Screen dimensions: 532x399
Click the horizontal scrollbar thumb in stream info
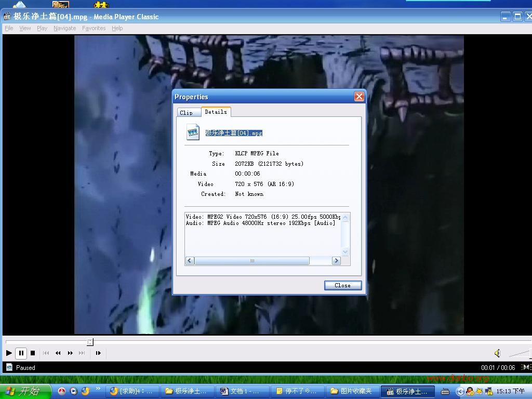tap(252, 261)
